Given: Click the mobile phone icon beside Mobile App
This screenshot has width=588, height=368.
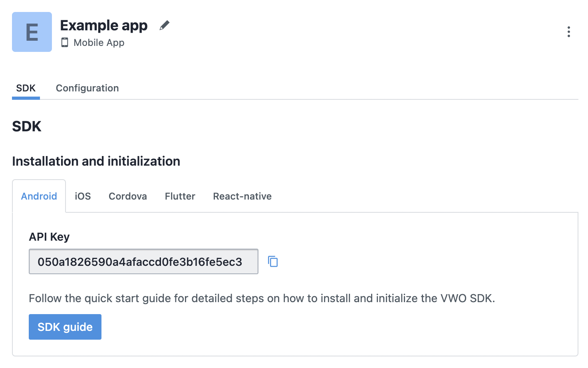Looking at the screenshot, I should (x=65, y=42).
